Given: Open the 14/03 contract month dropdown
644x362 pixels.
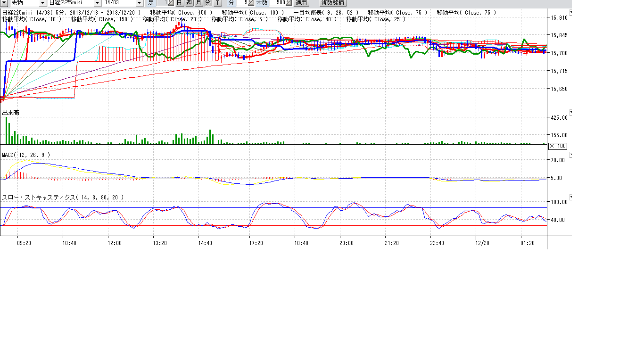Looking at the screenshot, I should [x=139, y=3].
